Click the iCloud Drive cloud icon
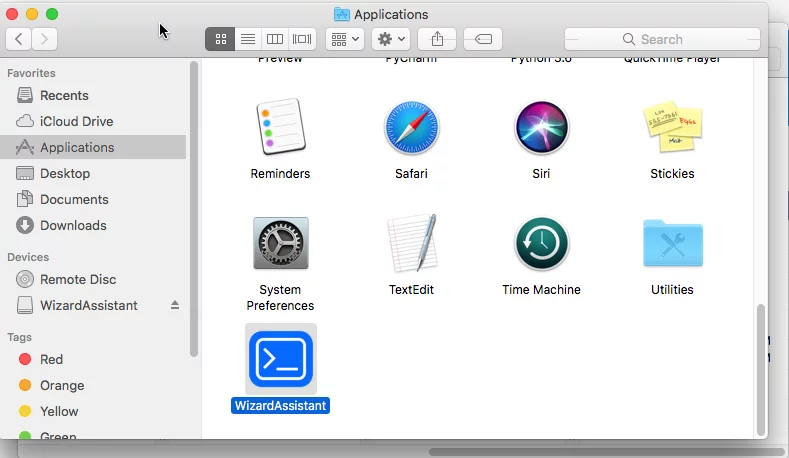 click(25, 121)
